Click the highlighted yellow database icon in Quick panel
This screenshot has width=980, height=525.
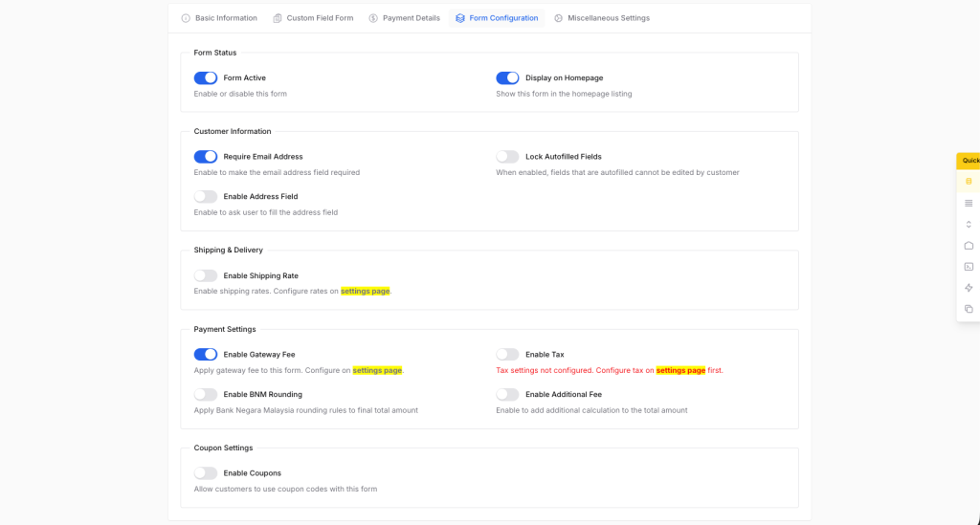coord(969,181)
